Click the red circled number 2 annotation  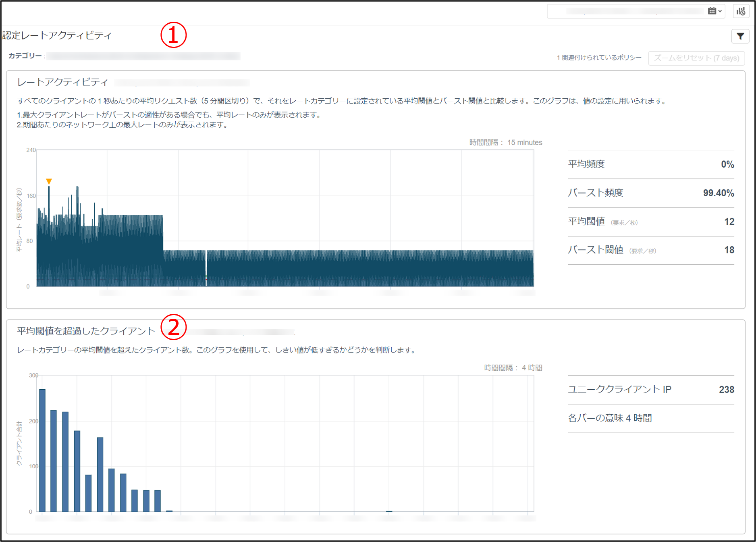173,327
